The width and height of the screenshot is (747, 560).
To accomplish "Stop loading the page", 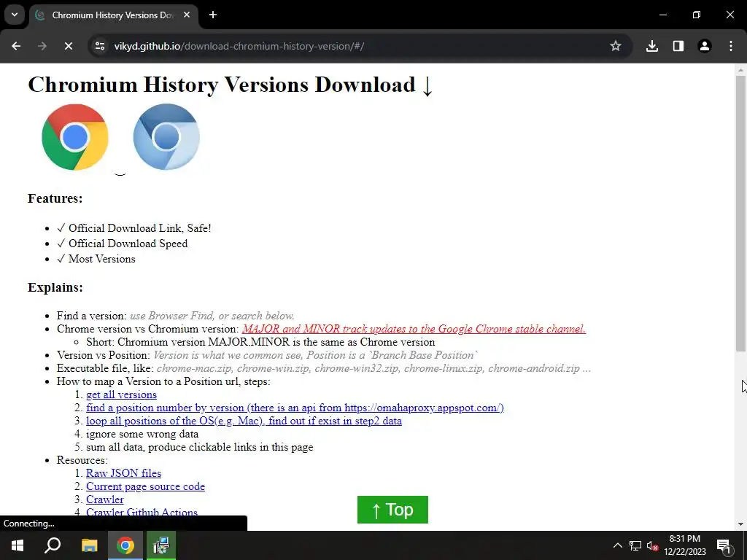I will click(x=68, y=46).
